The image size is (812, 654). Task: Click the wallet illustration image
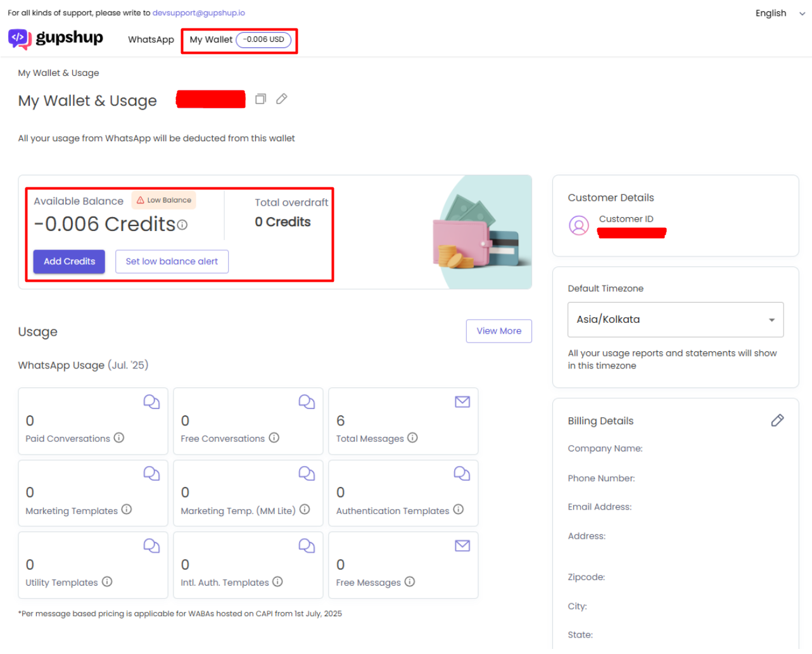click(x=481, y=232)
